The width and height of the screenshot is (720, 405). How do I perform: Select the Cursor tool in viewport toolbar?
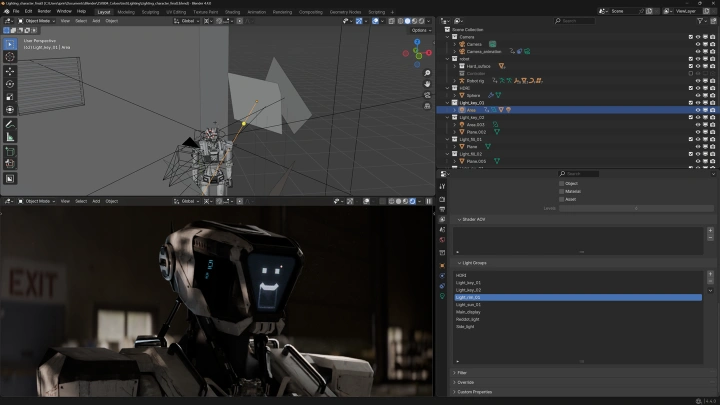click(x=10, y=57)
